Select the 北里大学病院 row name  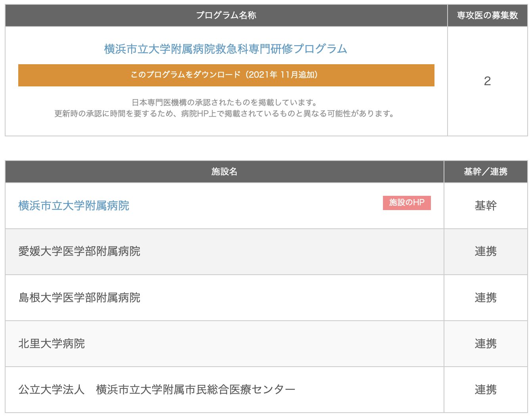pyautogui.click(x=52, y=344)
